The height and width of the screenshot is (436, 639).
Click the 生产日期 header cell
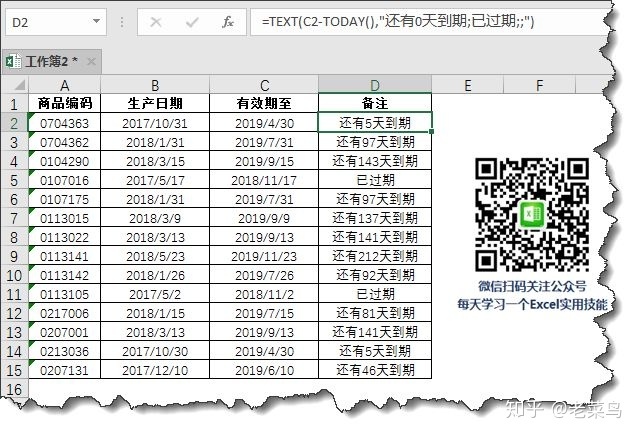click(x=155, y=103)
